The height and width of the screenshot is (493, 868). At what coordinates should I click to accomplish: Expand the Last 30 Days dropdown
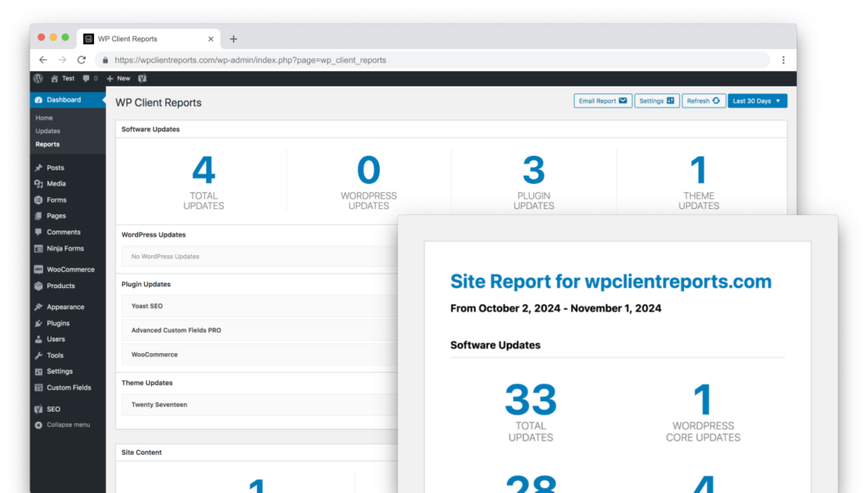coord(757,101)
